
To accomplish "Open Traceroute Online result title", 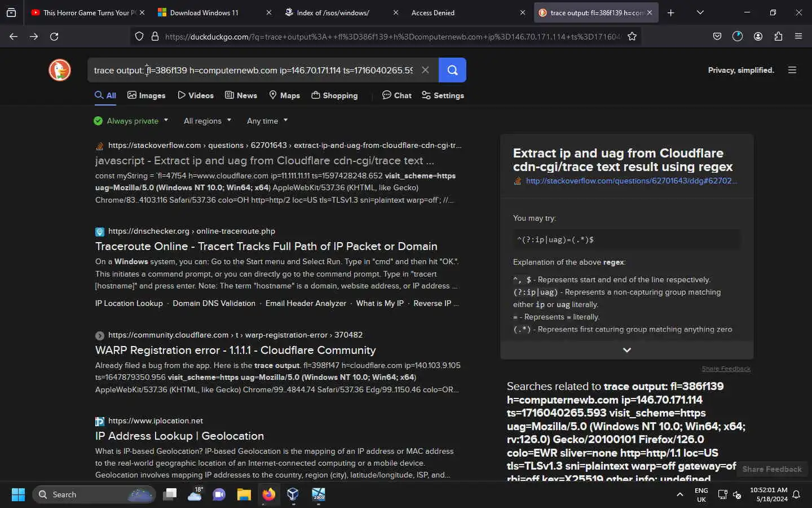I will (266, 247).
